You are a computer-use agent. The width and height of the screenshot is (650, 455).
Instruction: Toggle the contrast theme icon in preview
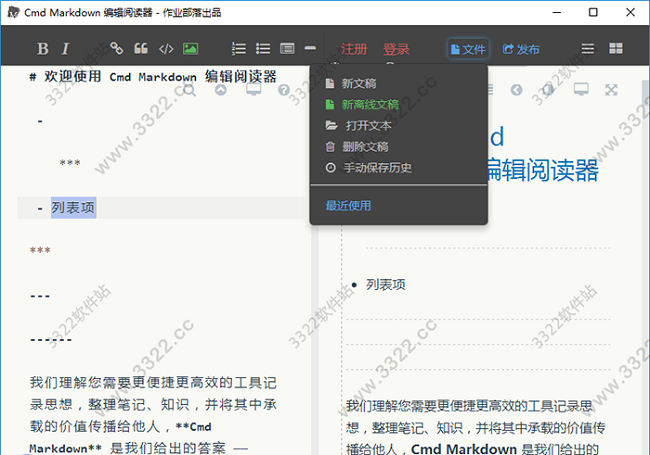[548, 90]
